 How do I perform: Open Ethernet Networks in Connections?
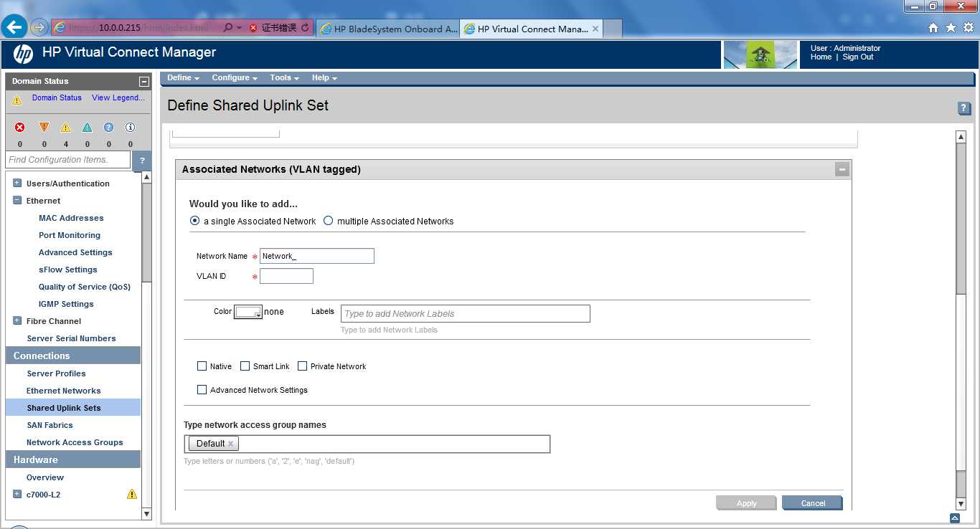(x=64, y=391)
